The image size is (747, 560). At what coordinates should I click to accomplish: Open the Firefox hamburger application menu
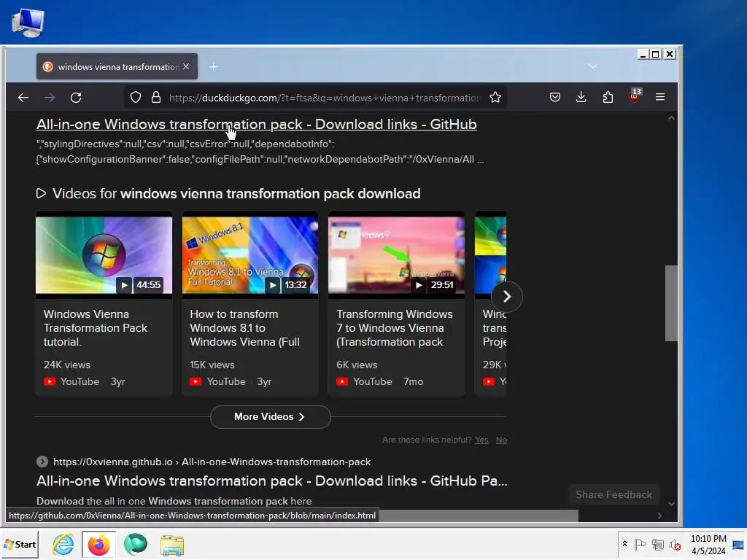[x=659, y=97]
